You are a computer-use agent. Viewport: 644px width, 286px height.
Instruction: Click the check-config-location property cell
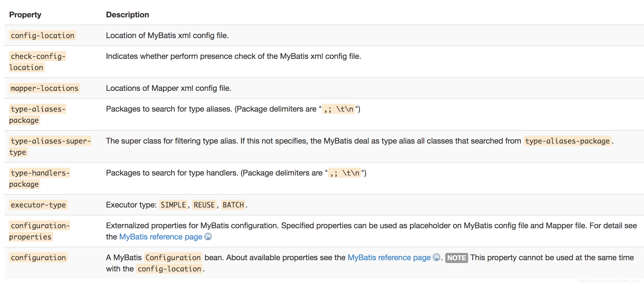[38, 62]
